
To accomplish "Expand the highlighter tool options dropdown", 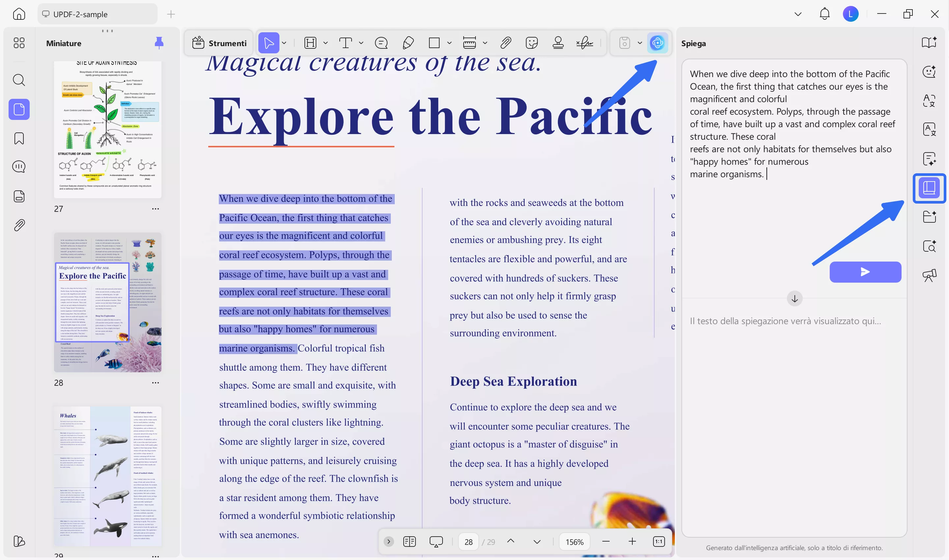I will coord(325,43).
